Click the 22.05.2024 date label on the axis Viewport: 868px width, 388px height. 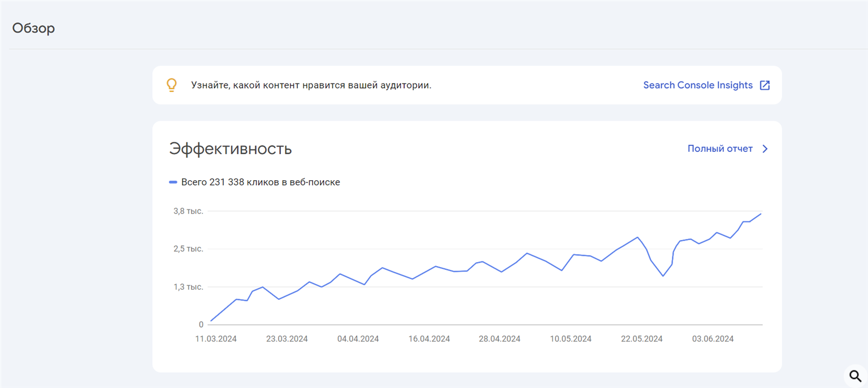(x=641, y=339)
